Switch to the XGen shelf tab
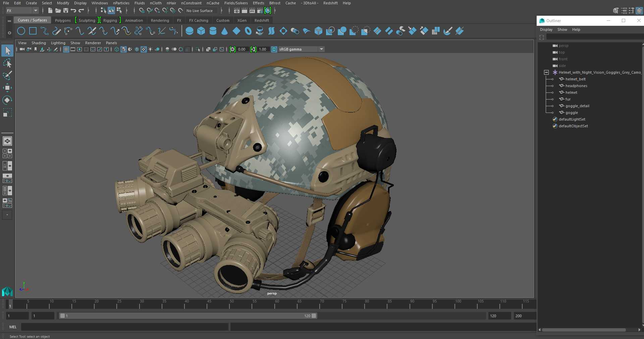 coord(242,20)
